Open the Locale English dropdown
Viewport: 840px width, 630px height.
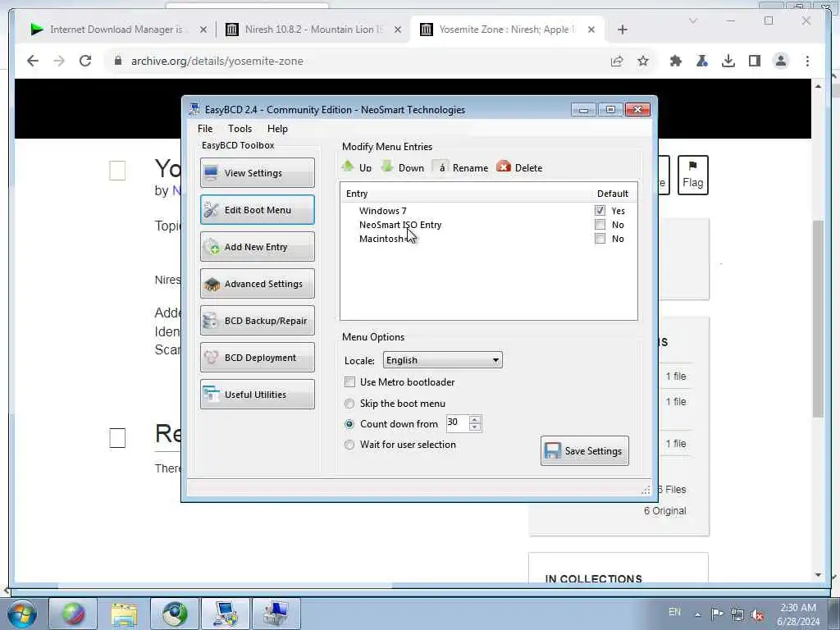442,360
